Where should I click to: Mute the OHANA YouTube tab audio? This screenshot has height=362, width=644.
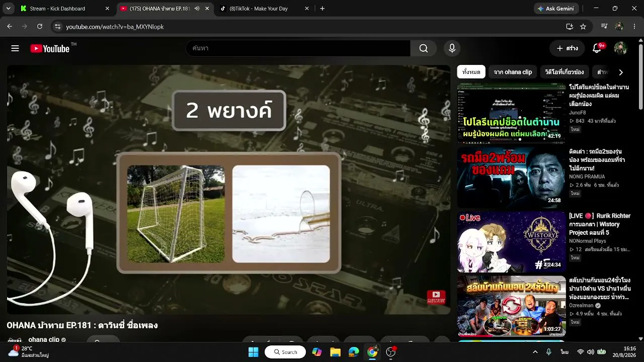click(197, 9)
